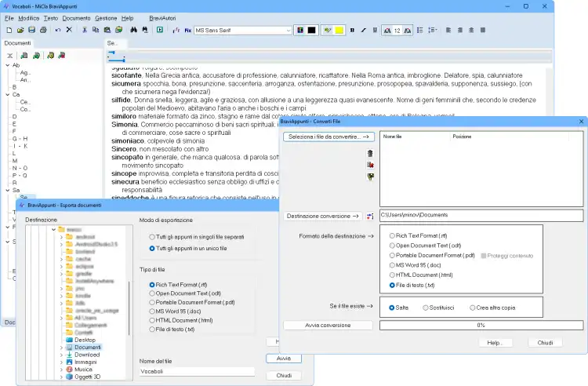Expand the Download folder in Destinazione tree
588x386 pixels.
click(x=61, y=355)
